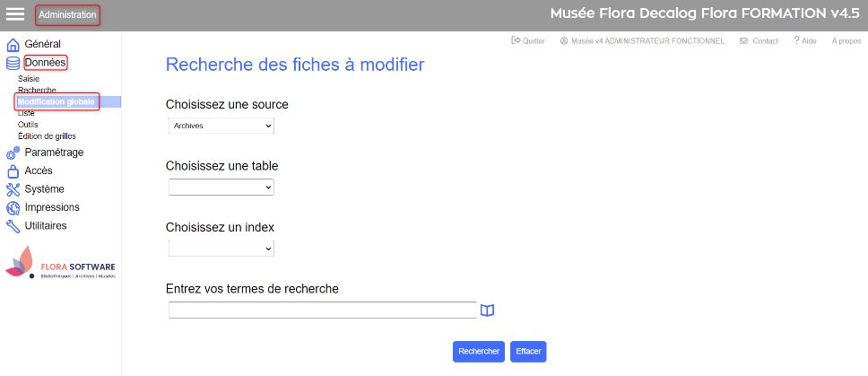Image resolution: width=868 pixels, height=376 pixels.
Task: Open the source dropdown showing Archives
Action: click(221, 127)
